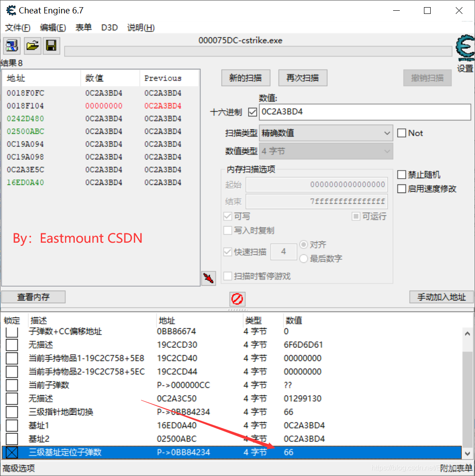Enable the Not checkbox
The width and height of the screenshot is (475, 476).
402,133
